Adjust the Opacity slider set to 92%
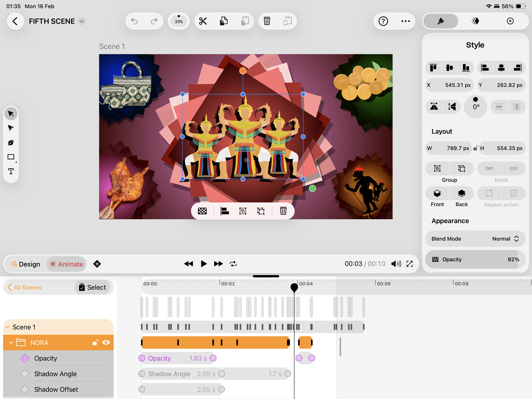Viewport: 532px width, 399px height. pos(475,260)
